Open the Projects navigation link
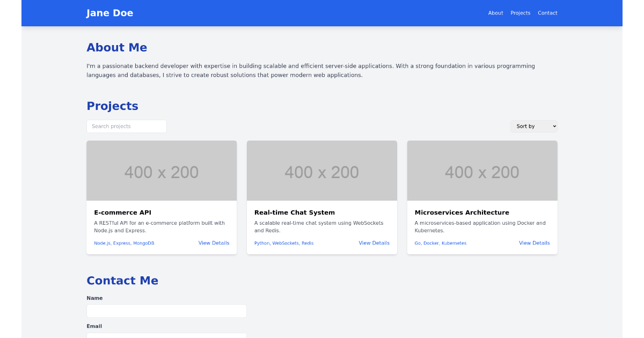 [x=520, y=13]
